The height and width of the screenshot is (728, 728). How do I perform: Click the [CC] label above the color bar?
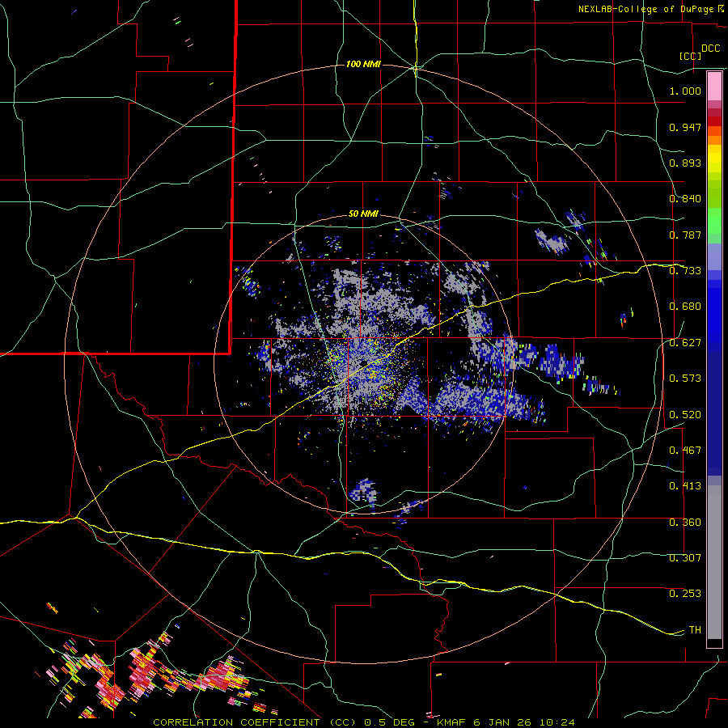tap(691, 56)
